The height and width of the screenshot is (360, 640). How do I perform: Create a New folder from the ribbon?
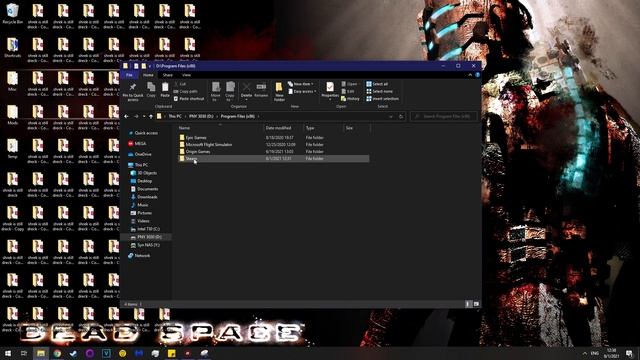pos(279,92)
